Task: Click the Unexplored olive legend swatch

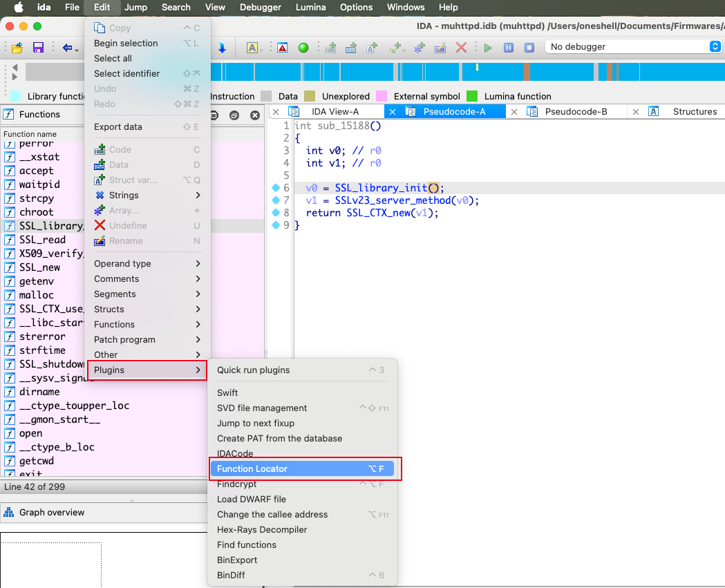Action: pos(310,96)
